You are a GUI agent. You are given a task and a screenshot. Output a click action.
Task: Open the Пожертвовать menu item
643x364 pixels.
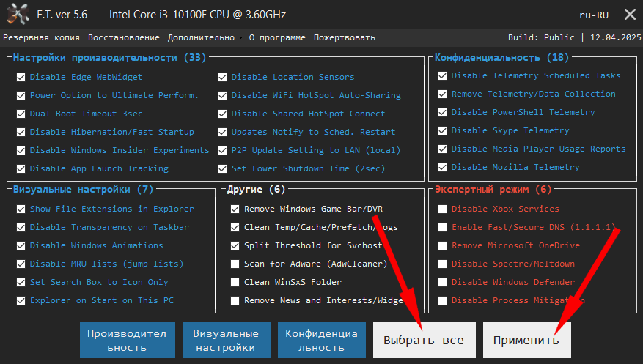coord(345,37)
